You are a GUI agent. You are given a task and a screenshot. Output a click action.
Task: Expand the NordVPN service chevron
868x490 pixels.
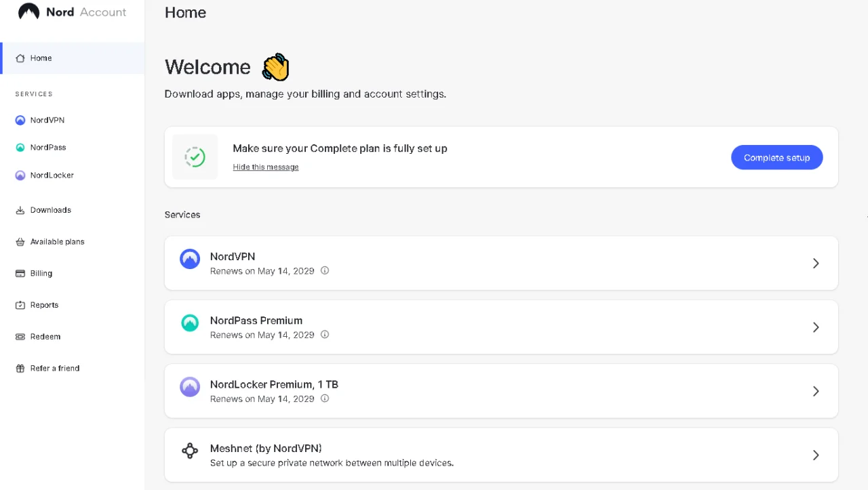(x=816, y=263)
